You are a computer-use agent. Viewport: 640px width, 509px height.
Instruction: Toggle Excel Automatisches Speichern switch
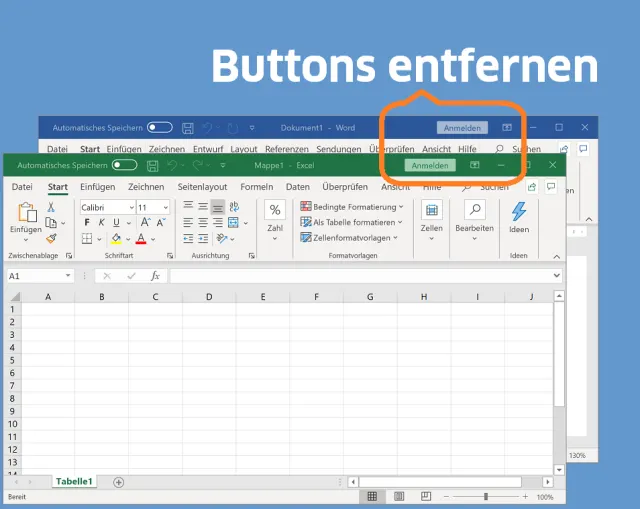click(124, 165)
